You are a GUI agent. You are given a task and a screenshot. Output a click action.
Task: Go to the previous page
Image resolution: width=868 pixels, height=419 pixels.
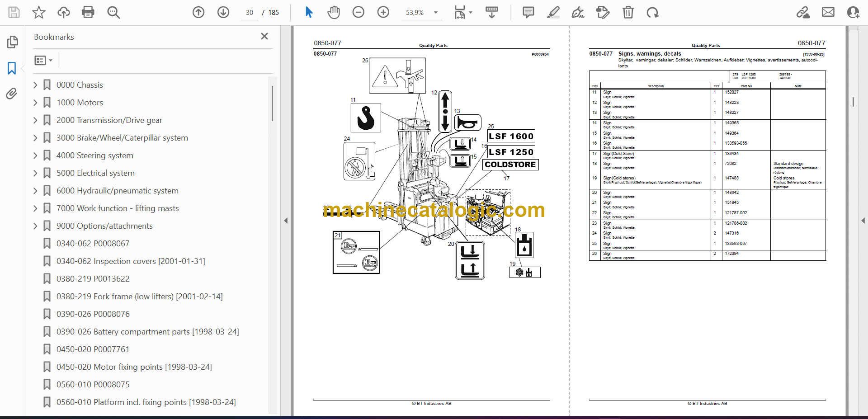(198, 12)
